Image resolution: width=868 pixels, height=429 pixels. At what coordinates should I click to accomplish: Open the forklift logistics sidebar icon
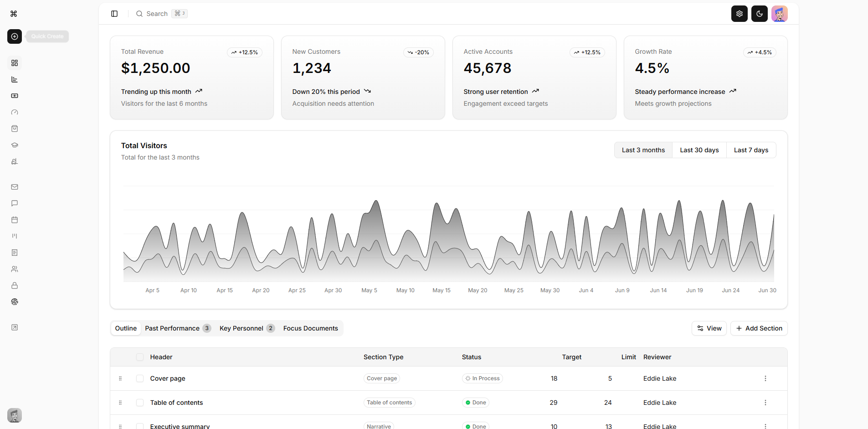pyautogui.click(x=15, y=161)
